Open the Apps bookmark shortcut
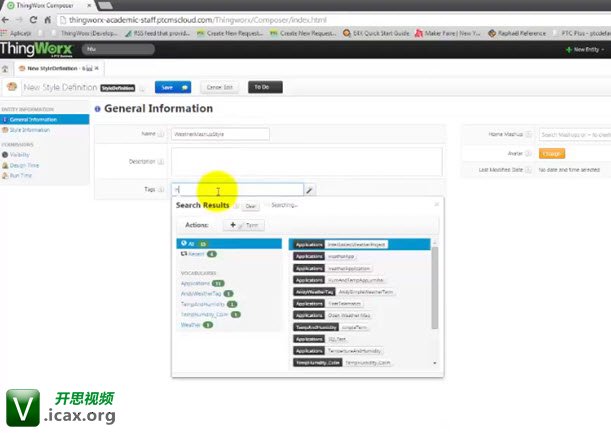 click(16, 34)
